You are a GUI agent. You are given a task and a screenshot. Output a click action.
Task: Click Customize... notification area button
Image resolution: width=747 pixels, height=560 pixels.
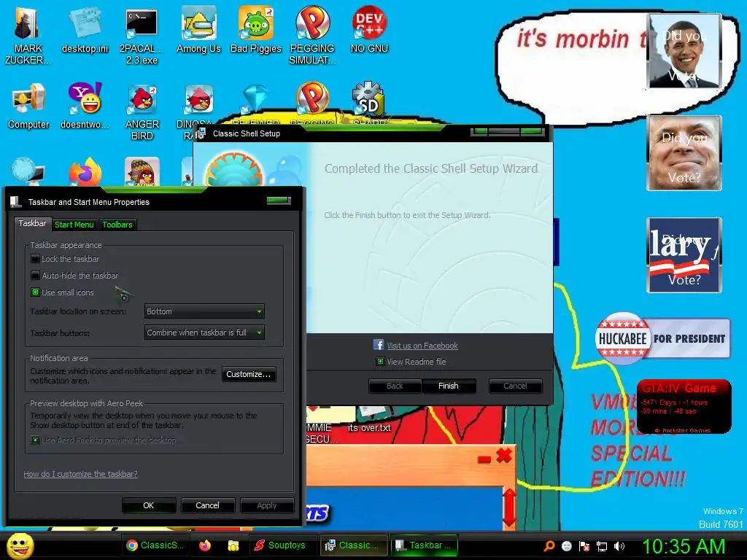(248, 374)
